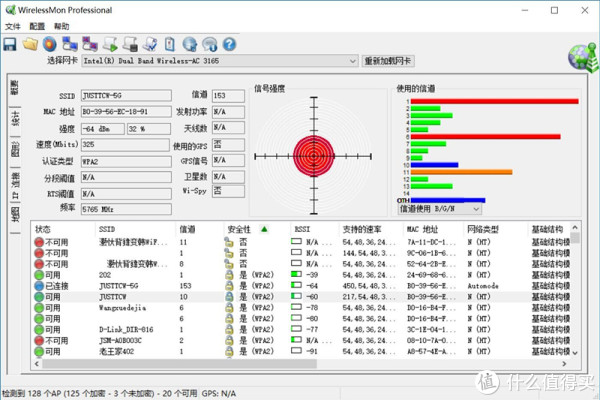Viewport: 600px width, 400px height.
Task: Click the MAC 地址 field in the summary panel
Action: pos(126,112)
